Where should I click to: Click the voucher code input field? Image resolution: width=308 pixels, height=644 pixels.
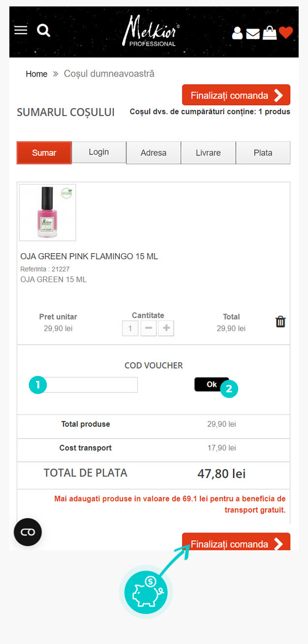click(x=91, y=385)
